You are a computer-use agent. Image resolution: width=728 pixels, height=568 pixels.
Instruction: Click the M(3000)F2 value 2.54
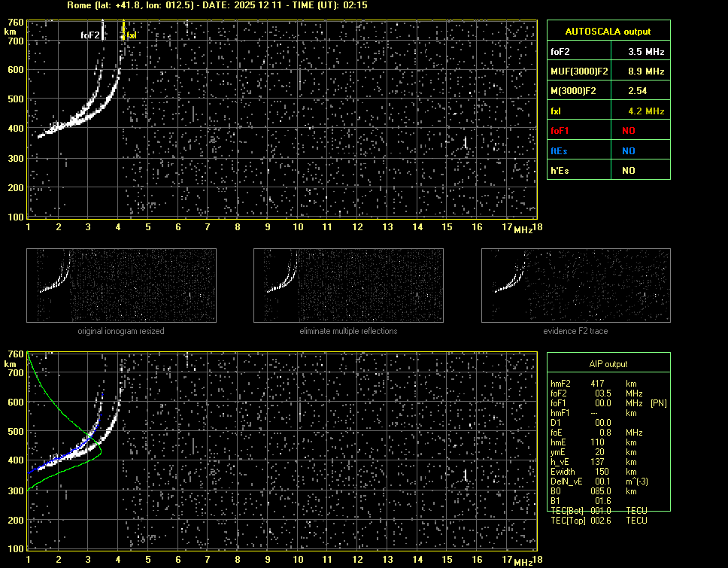coord(637,91)
